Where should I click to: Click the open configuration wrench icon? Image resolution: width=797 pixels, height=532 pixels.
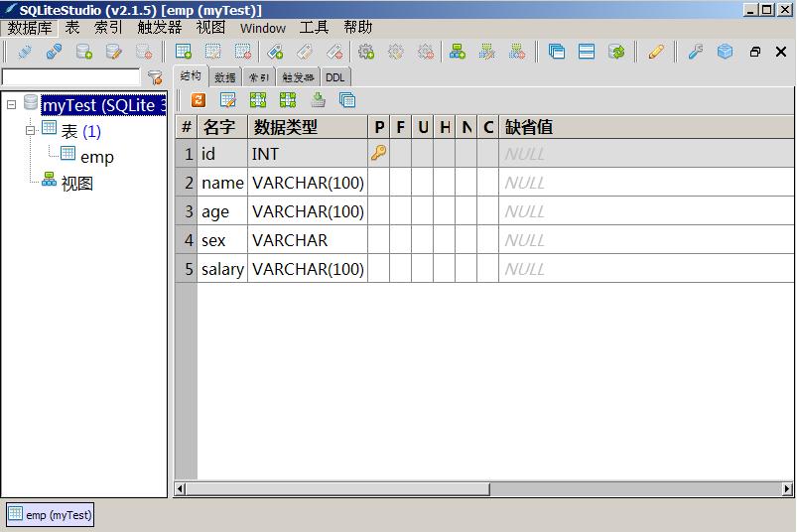tap(695, 52)
